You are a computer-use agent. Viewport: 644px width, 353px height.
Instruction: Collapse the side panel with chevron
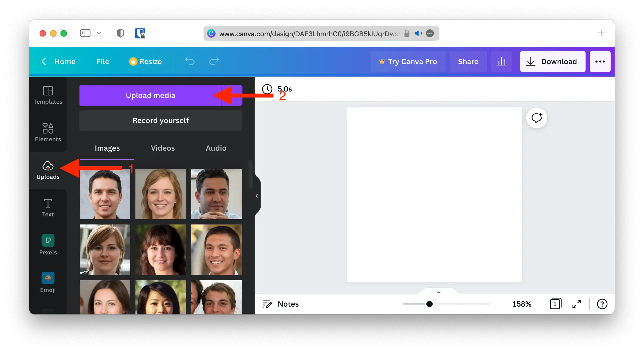[257, 196]
